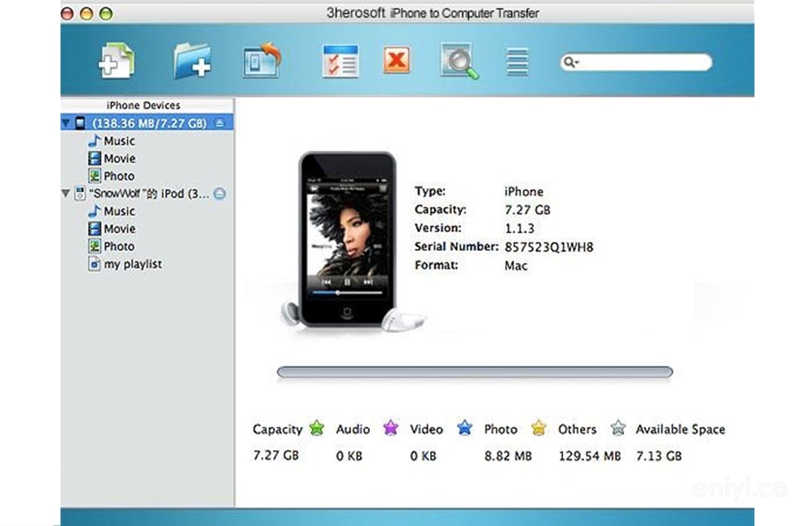This screenshot has width=812, height=526.
Task: Eject the SnowWolf iPod device
Action: click(220, 194)
